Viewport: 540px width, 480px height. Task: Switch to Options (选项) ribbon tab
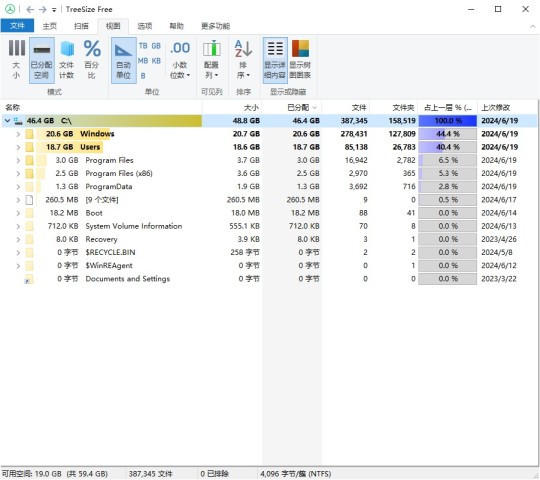coord(145,26)
